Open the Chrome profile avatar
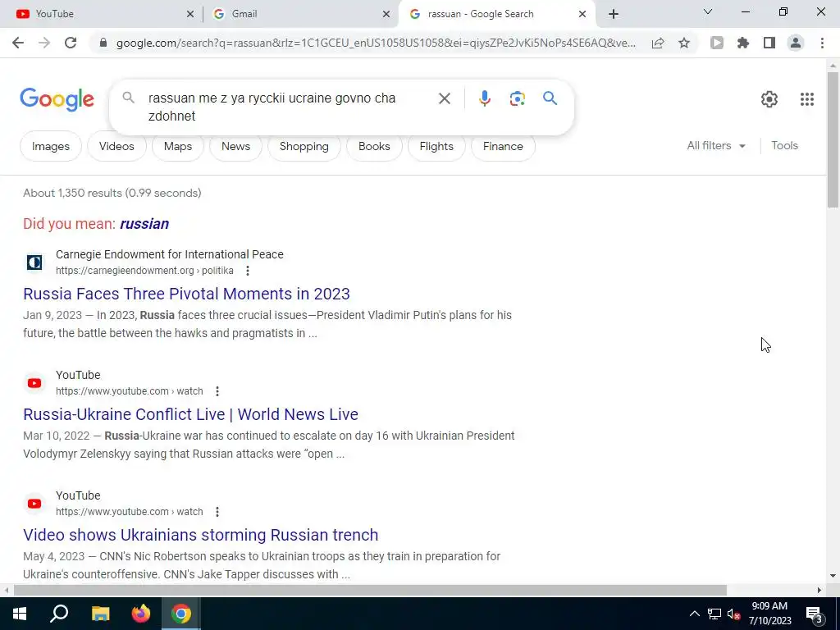The width and height of the screenshot is (840, 630). tap(796, 43)
